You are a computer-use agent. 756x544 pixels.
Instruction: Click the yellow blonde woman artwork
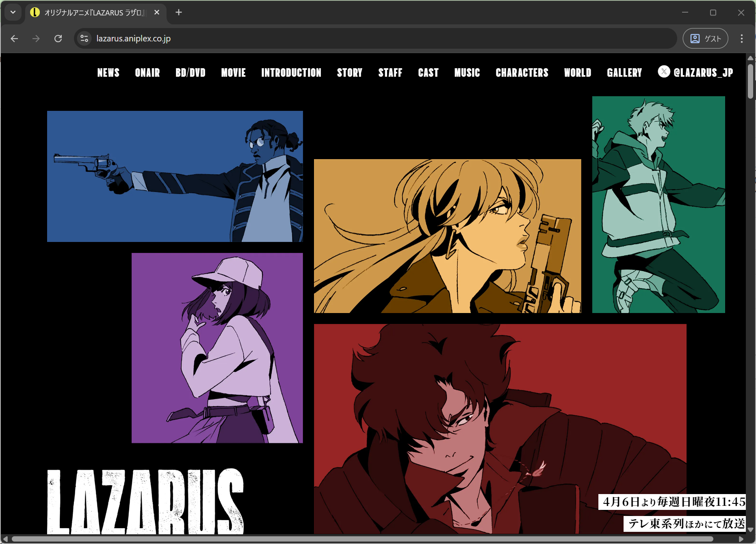coord(447,236)
